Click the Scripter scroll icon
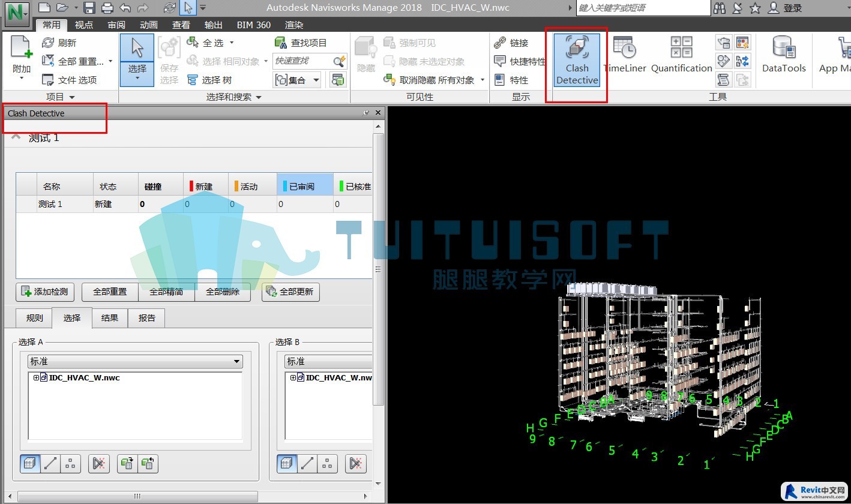 [x=724, y=79]
